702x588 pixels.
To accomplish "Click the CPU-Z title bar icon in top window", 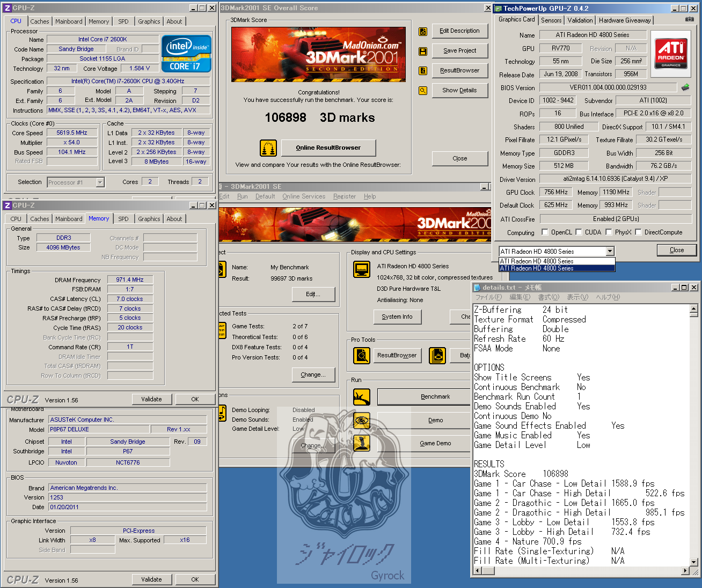I will click(8, 8).
